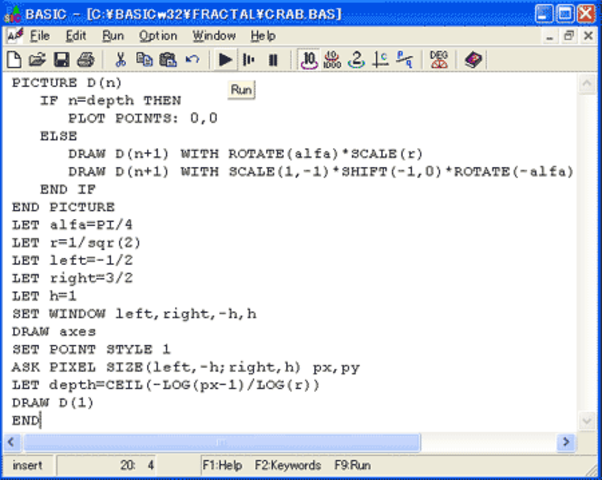Screen dimensions: 602x480
Task: Select the complex number mode icon
Action: (380, 60)
